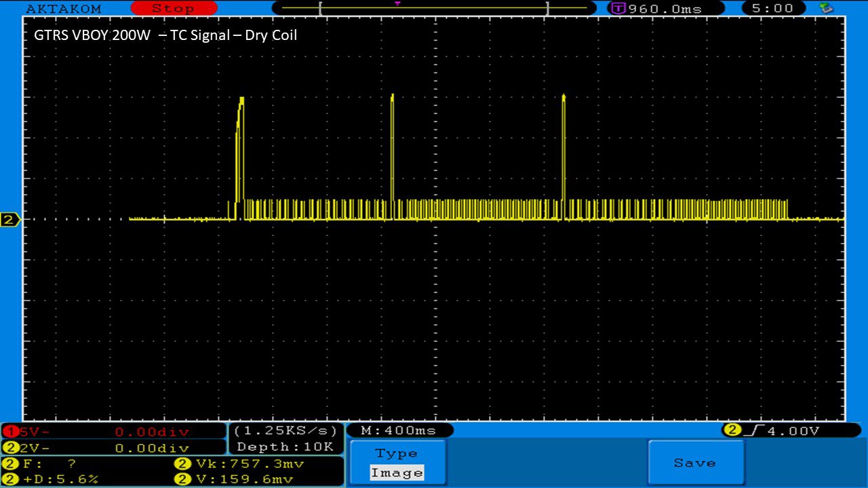
Task: Click the AKTAKOM brand logo
Action: (63, 9)
